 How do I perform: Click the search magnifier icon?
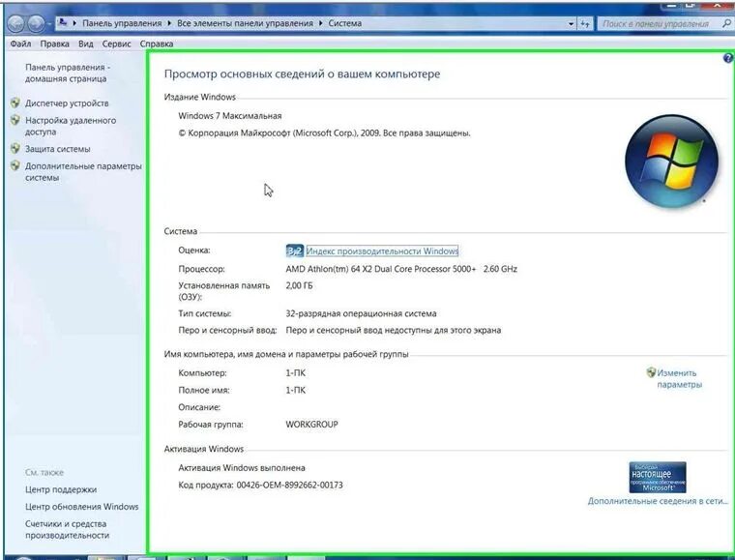pyautogui.click(x=726, y=23)
